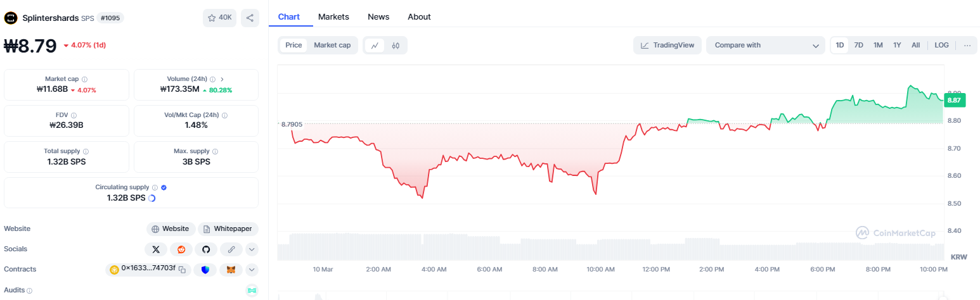Viewport: 980px width, 300px height.
Task: Click the 8.7905 opening price label
Action: [292, 125]
